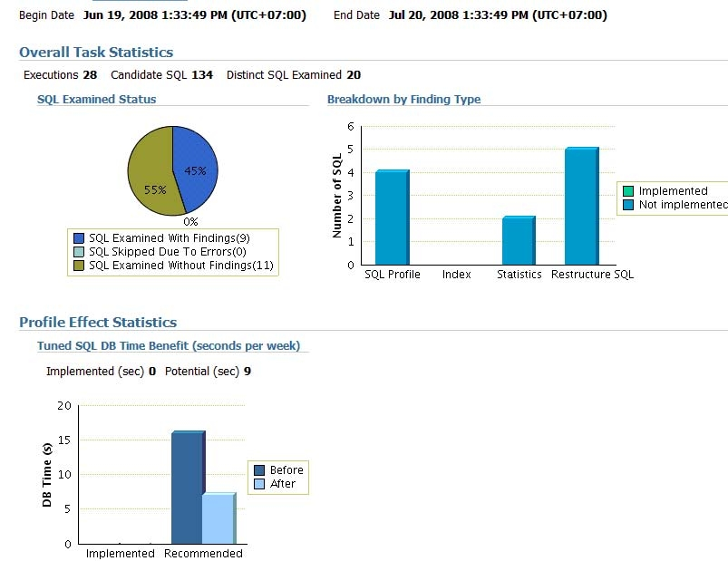This screenshot has height=561, width=728.
Task: Click the blue Not implemented legend swatch
Action: click(628, 205)
